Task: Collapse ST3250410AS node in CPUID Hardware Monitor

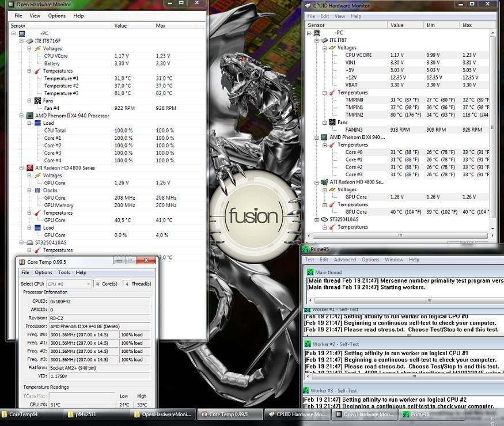Action: [x=317, y=220]
